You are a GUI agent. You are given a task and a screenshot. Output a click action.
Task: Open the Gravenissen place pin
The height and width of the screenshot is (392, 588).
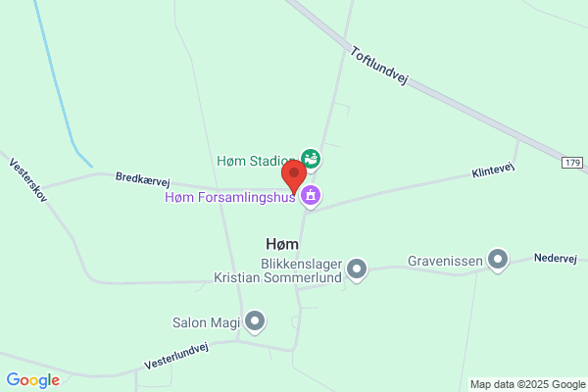(x=498, y=261)
